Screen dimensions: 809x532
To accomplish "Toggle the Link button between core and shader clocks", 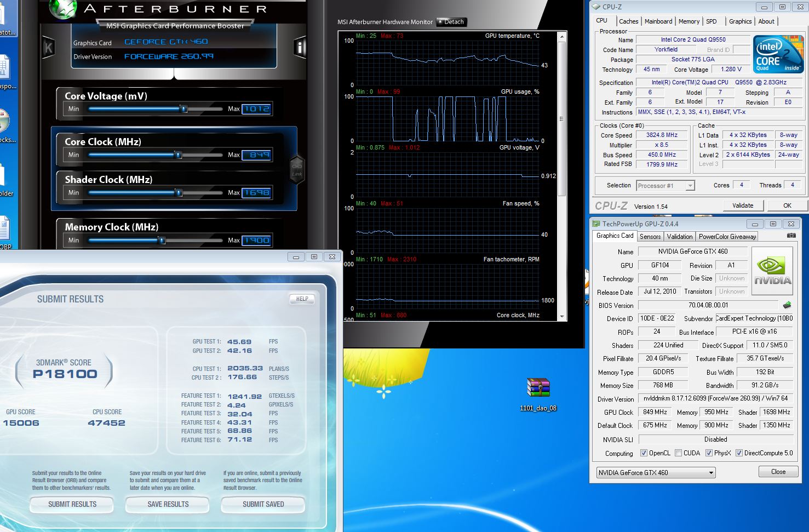I will coord(297,169).
